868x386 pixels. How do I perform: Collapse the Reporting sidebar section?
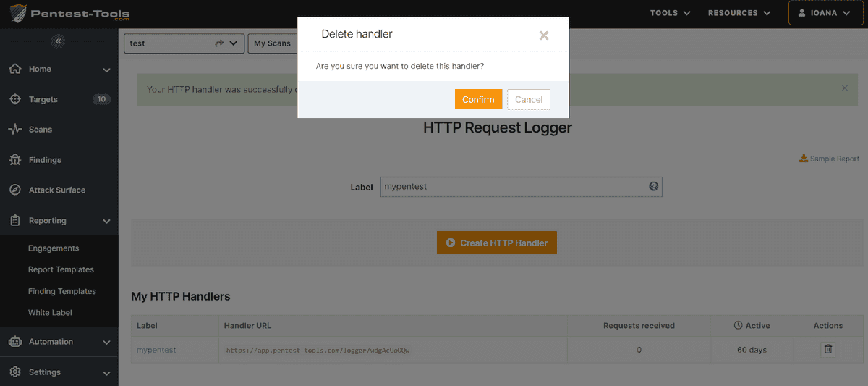tap(106, 221)
